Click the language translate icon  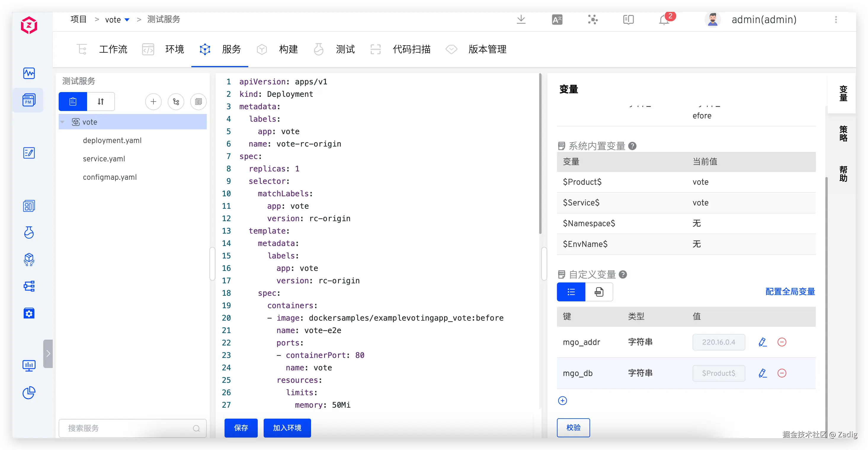pos(557,20)
